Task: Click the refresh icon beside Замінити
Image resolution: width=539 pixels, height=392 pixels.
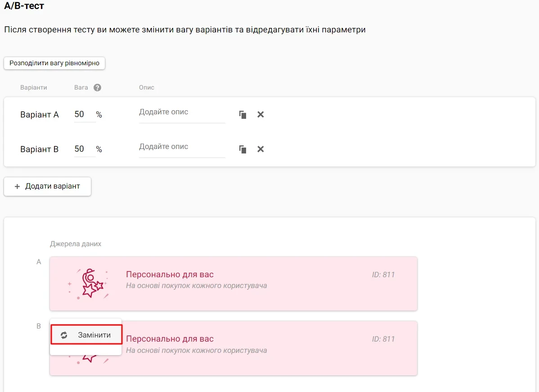Action: coord(64,335)
